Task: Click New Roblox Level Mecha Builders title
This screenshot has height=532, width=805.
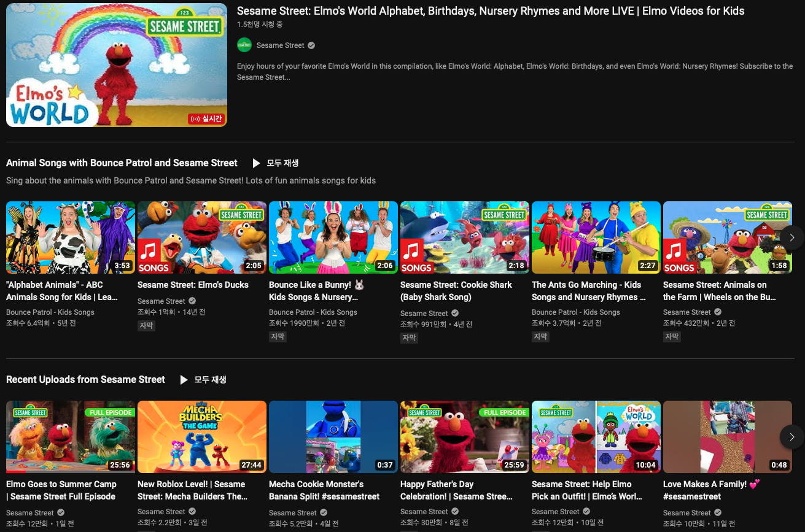Action: [193, 490]
